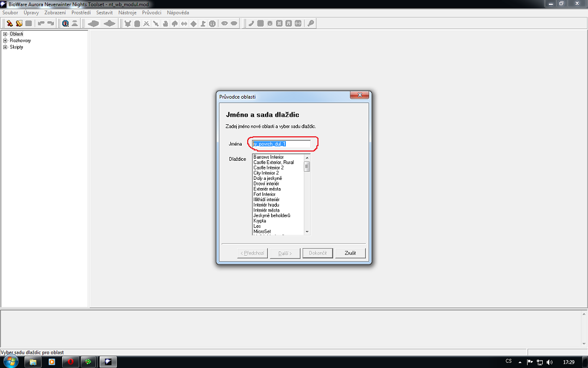Click the creature head toolbar icon
Image resolution: width=588 pixels, height=368 pixels.
click(x=127, y=23)
